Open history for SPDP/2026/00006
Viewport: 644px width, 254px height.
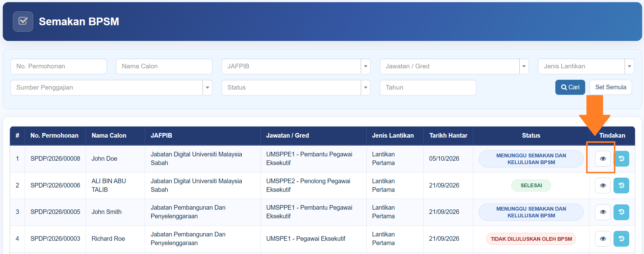621,185
